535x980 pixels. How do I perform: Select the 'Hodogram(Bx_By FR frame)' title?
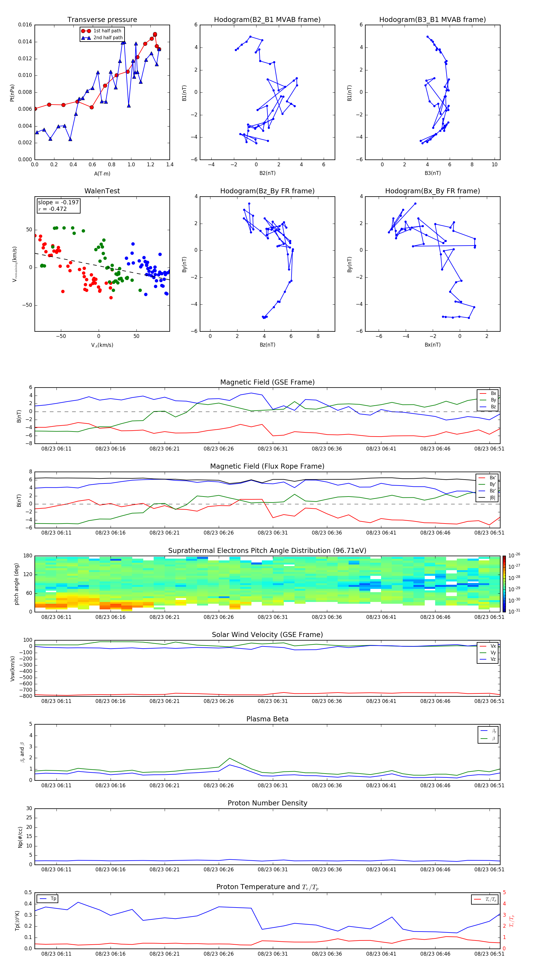coord(432,191)
